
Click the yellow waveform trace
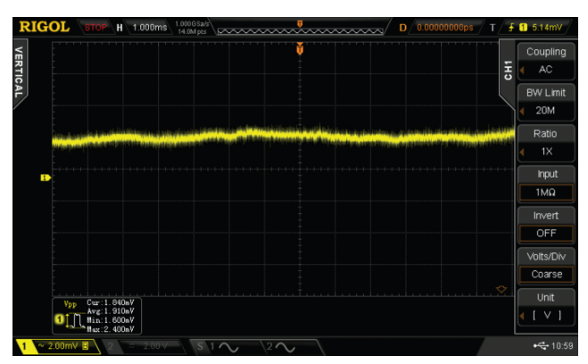click(283, 136)
